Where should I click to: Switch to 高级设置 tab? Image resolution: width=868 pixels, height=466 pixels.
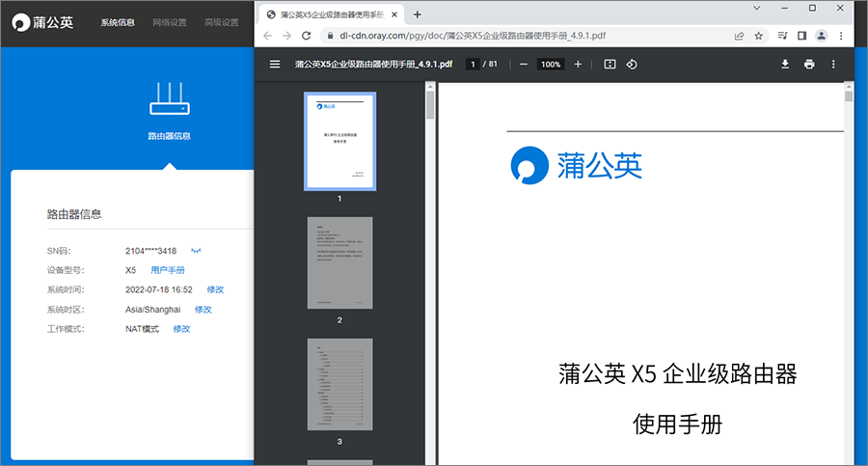tap(222, 23)
